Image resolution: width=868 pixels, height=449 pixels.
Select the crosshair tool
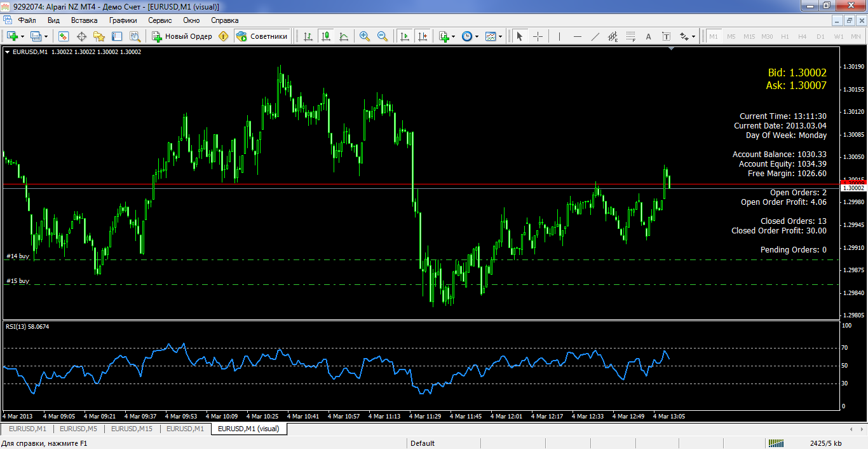(538, 36)
